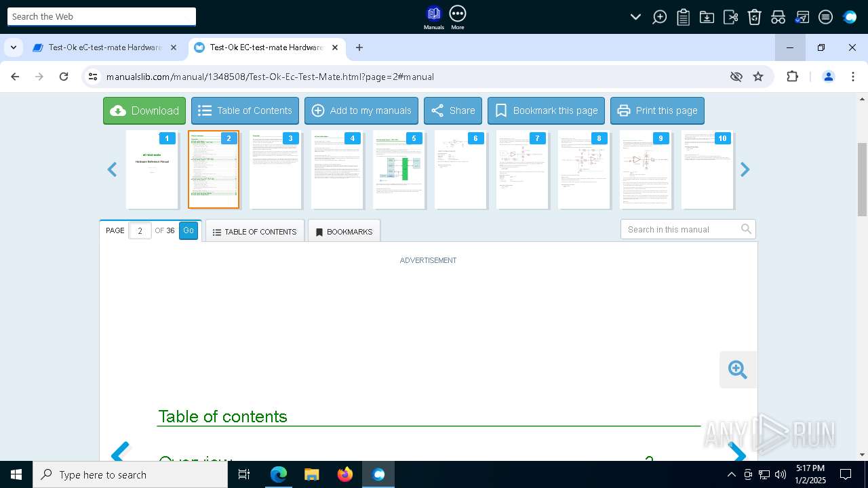Click the search magnifier in manual search
Viewport: 868px width, 488px height.
746,229
